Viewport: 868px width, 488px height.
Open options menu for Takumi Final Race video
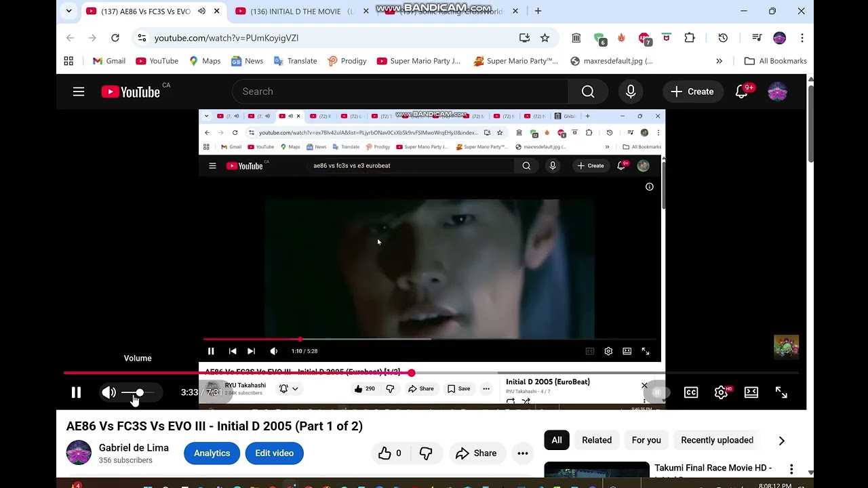(791, 469)
